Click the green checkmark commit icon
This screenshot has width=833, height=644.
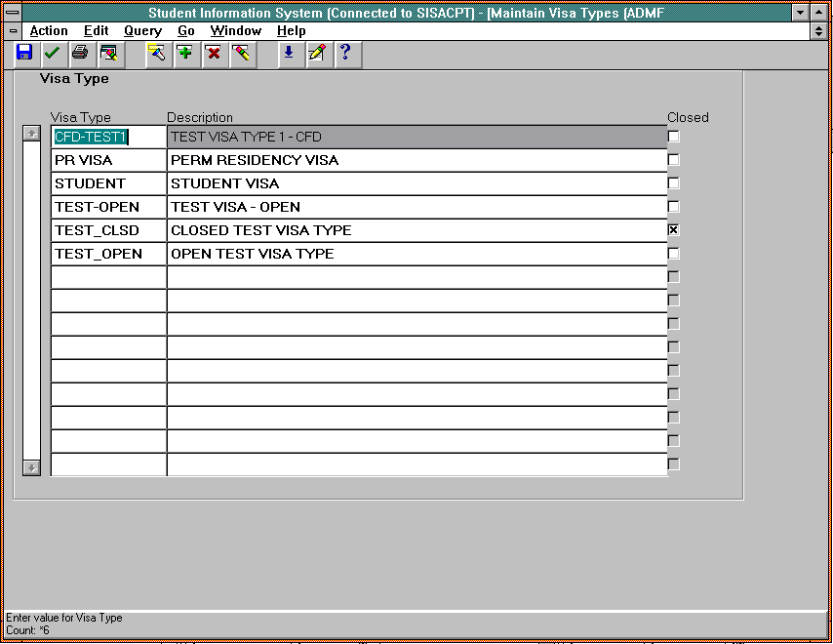[52, 54]
